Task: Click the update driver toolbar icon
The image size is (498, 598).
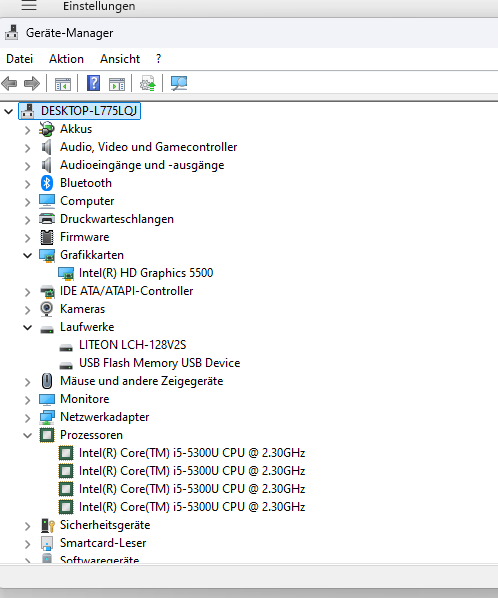Action: (148, 83)
